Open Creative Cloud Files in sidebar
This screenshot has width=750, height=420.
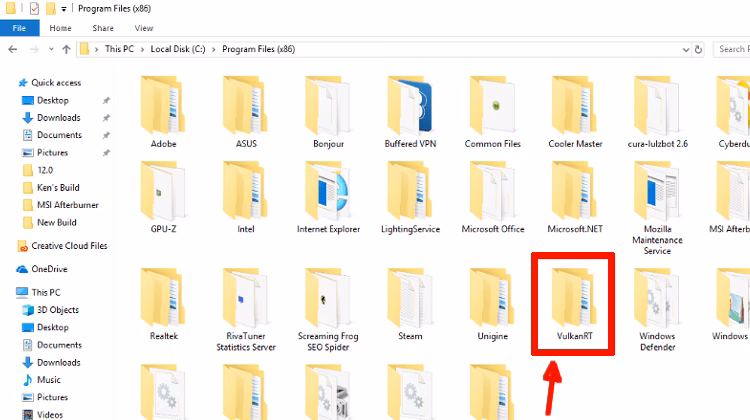tap(69, 246)
